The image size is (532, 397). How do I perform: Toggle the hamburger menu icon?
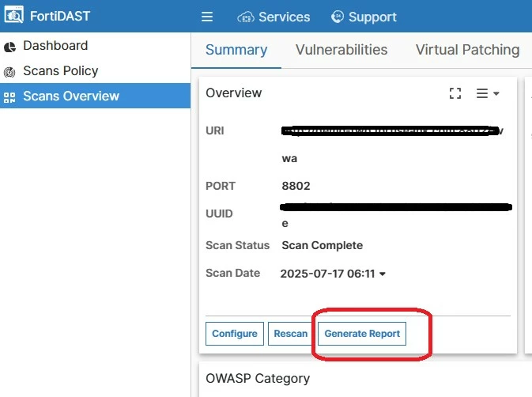point(207,17)
